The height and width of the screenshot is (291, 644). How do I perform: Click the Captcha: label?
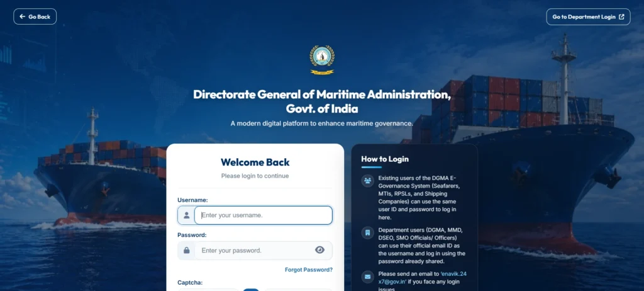pyautogui.click(x=190, y=283)
